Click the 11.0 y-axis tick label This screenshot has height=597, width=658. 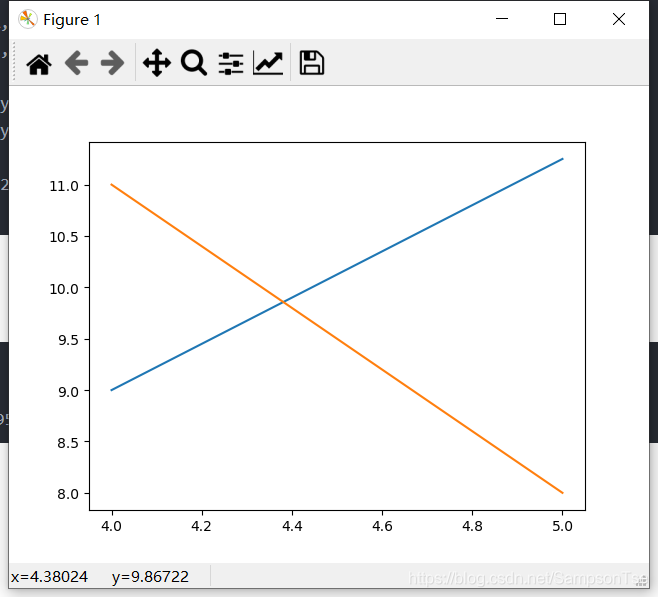point(64,186)
